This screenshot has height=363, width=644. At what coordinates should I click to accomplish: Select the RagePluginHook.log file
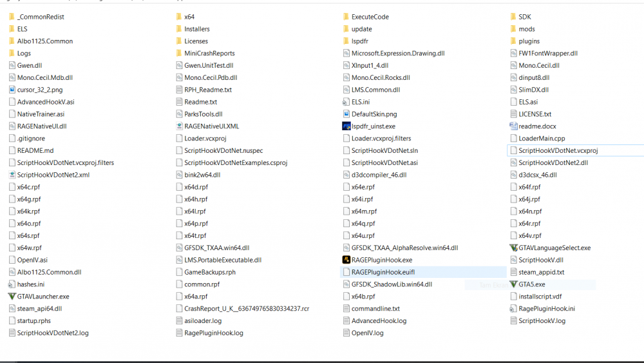[x=214, y=333]
